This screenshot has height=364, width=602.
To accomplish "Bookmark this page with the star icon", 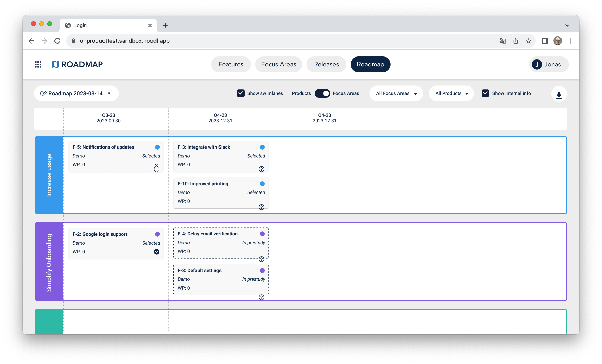I will (x=528, y=41).
